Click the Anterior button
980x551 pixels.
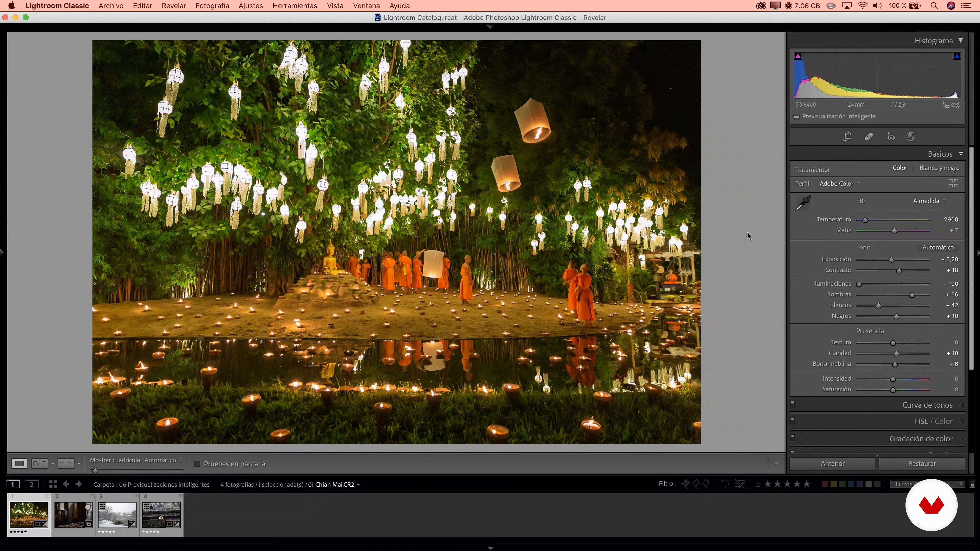(832, 464)
